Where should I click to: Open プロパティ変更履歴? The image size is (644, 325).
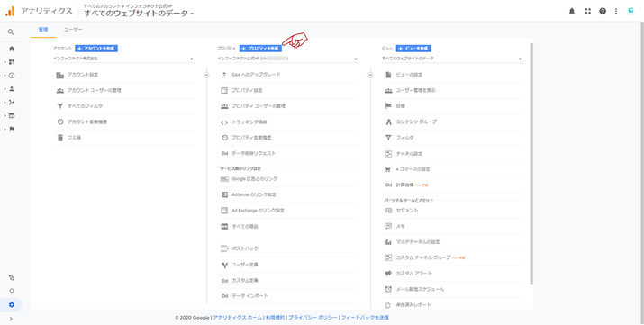pos(287,138)
